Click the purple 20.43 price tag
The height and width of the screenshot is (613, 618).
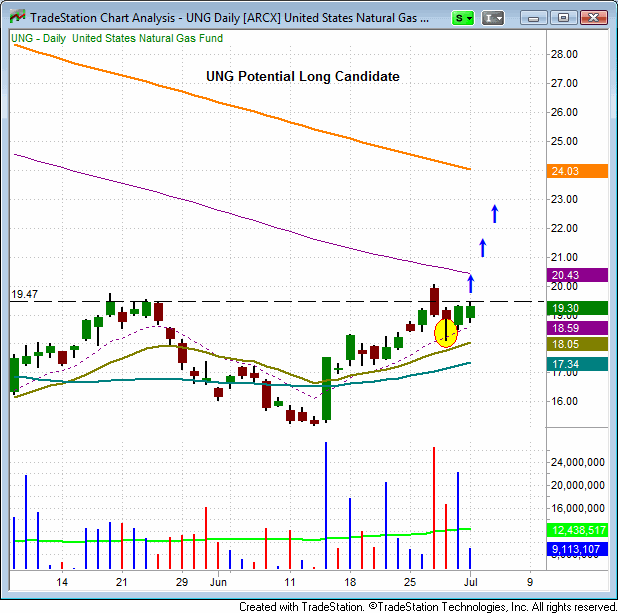click(577, 275)
